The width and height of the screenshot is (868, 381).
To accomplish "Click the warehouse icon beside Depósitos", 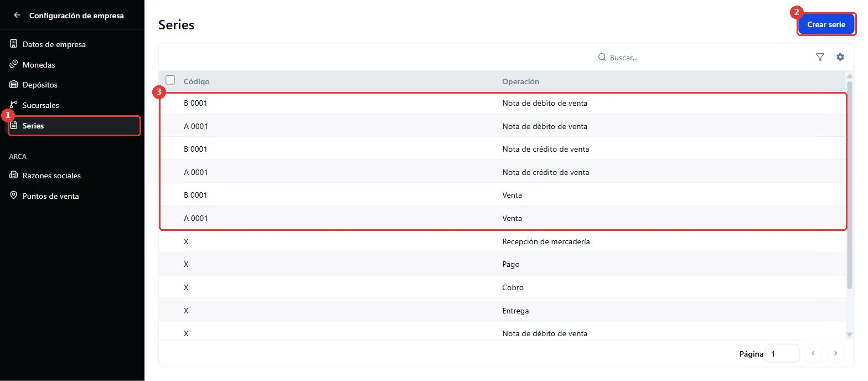I will [x=14, y=84].
